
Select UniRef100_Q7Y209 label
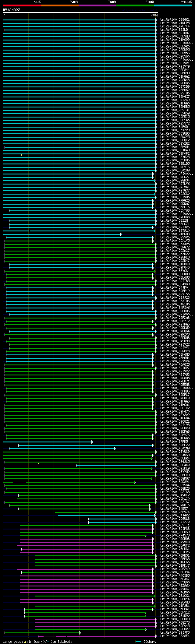175,415
